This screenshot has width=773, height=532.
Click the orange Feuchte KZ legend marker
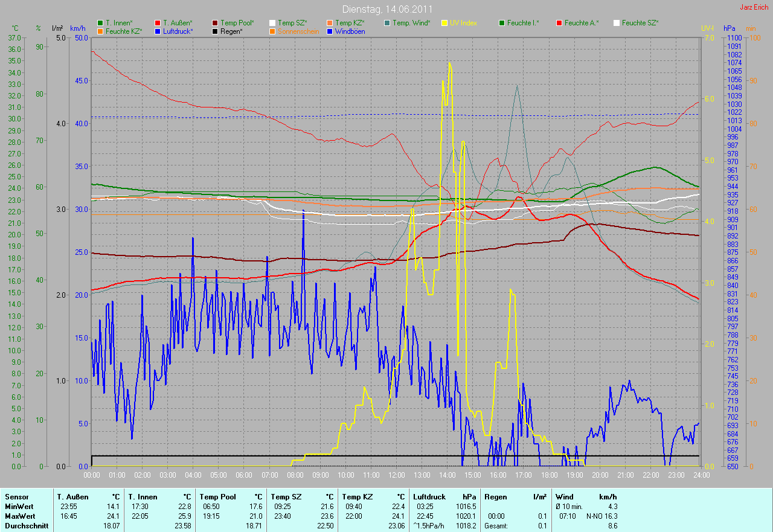coord(100,31)
